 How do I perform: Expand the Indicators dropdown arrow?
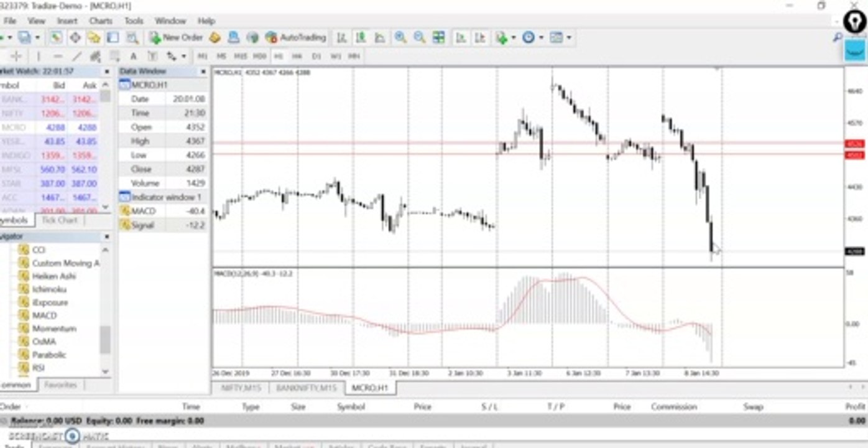point(514,37)
